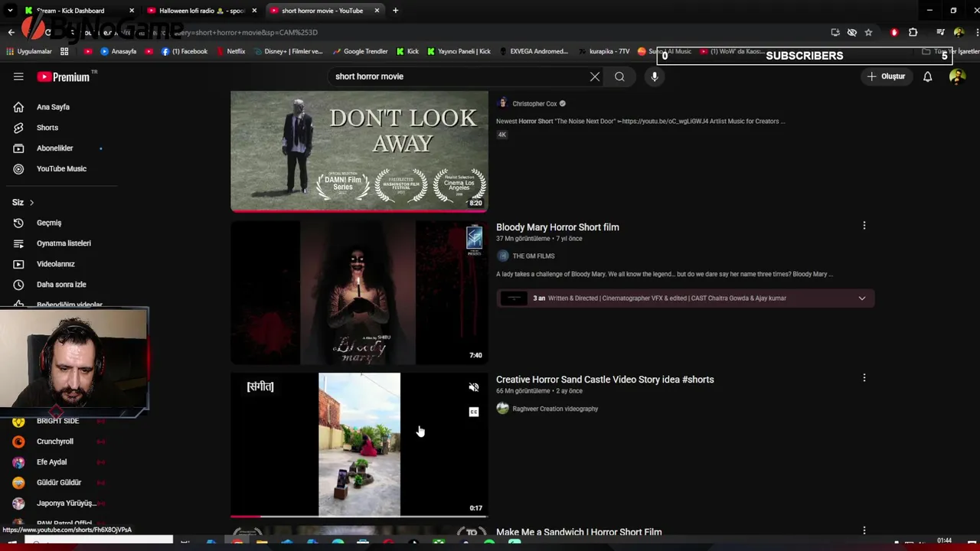Open the Yayıncı Paneli | Kick bookmark

pyautogui.click(x=459, y=51)
